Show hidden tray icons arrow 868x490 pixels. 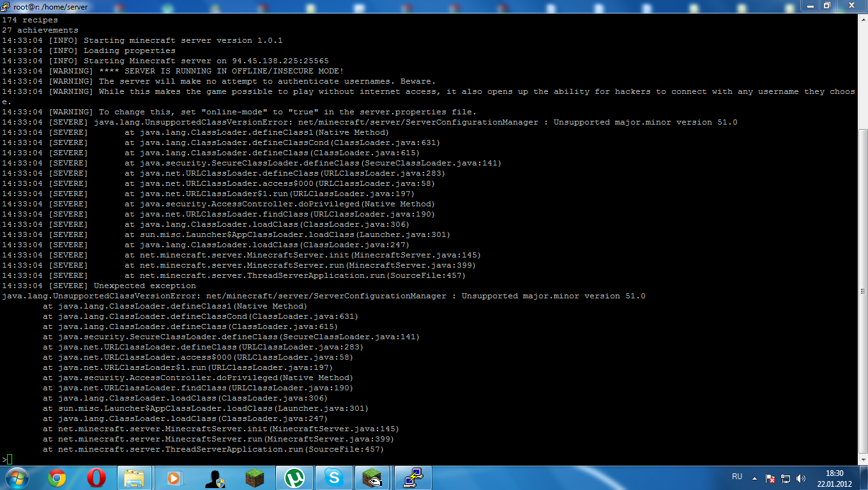[754, 479]
